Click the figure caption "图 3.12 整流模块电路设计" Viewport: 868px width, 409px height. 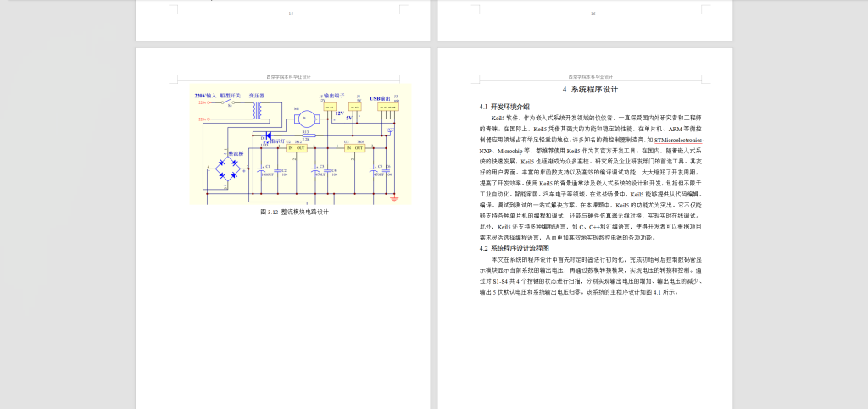pos(294,213)
